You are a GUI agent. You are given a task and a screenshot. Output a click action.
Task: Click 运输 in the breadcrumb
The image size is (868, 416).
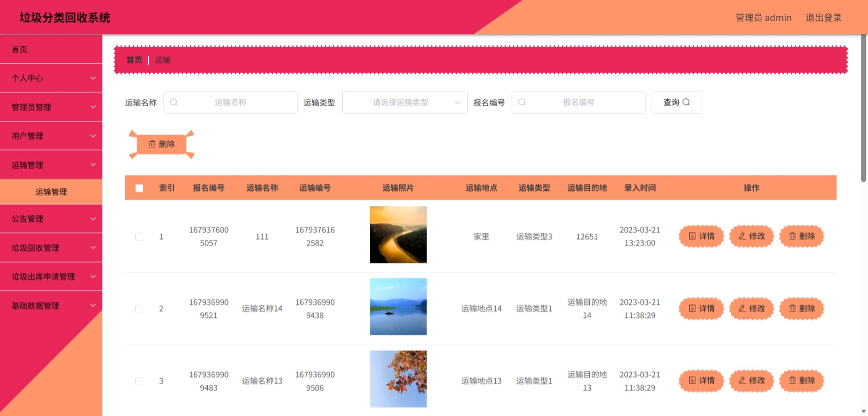[x=163, y=60]
